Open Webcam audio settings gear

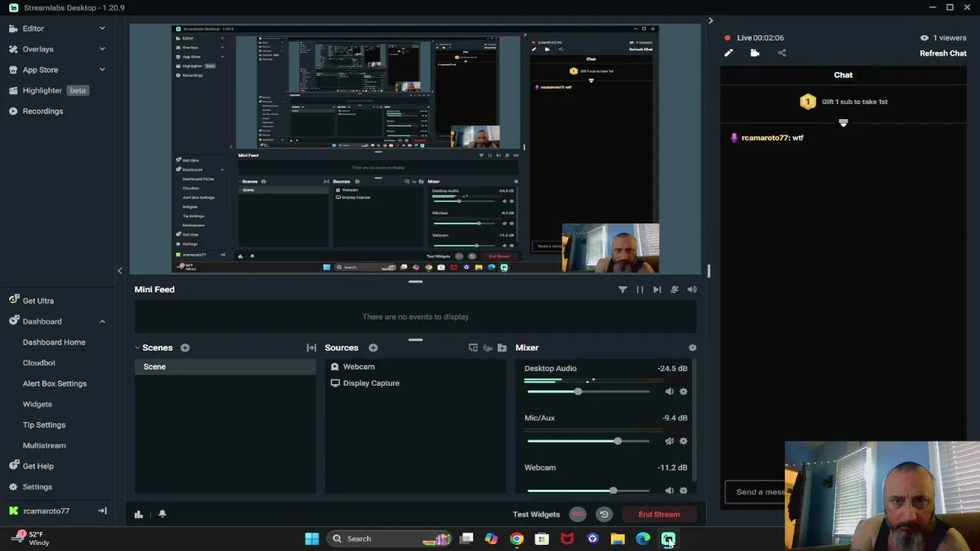[x=684, y=491]
